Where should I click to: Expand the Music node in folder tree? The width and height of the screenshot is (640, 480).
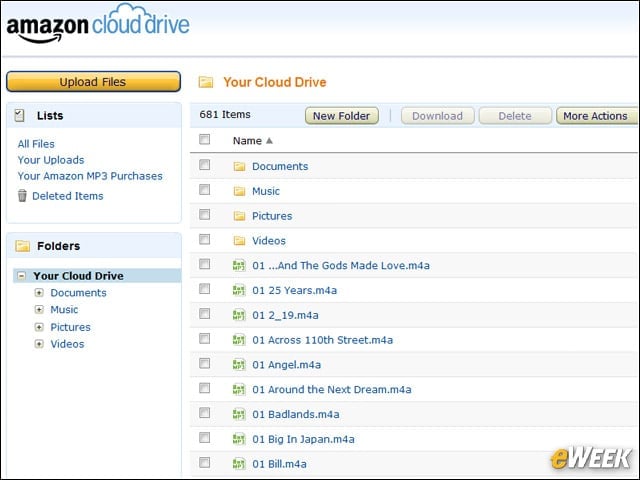point(39,310)
